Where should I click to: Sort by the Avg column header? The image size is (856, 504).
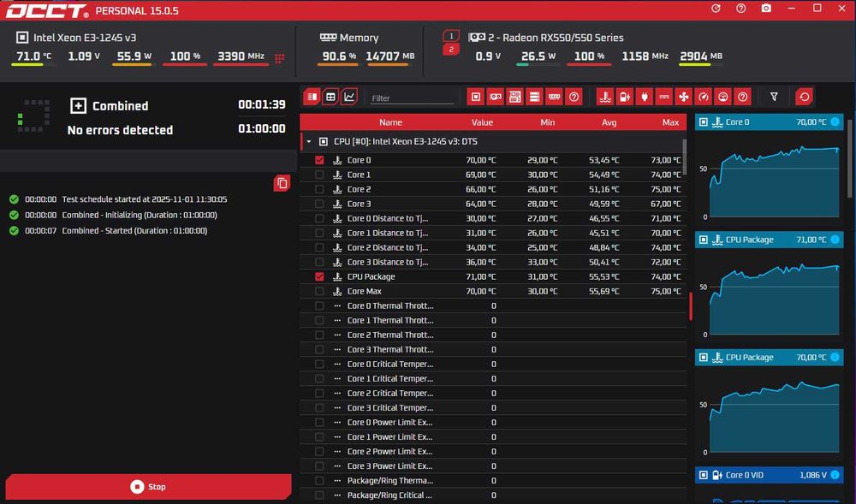coord(609,122)
